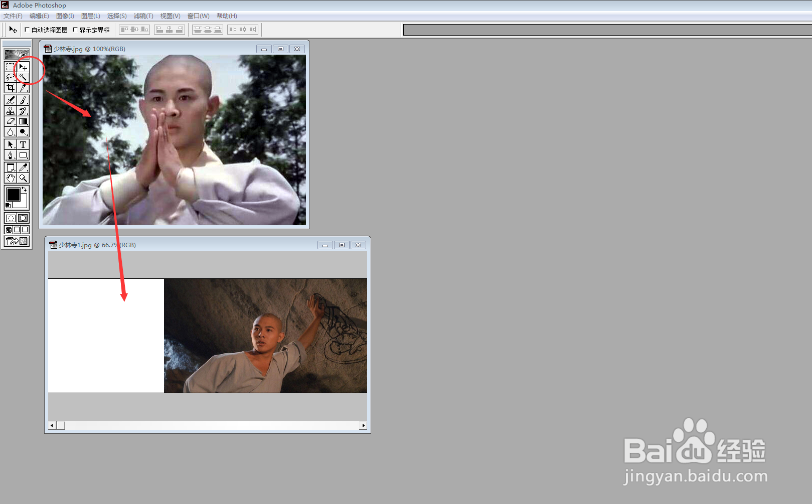Viewport: 812px width, 504px height.
Task: Open the 编辑(E) menu
Action: (x=39, y=16)
